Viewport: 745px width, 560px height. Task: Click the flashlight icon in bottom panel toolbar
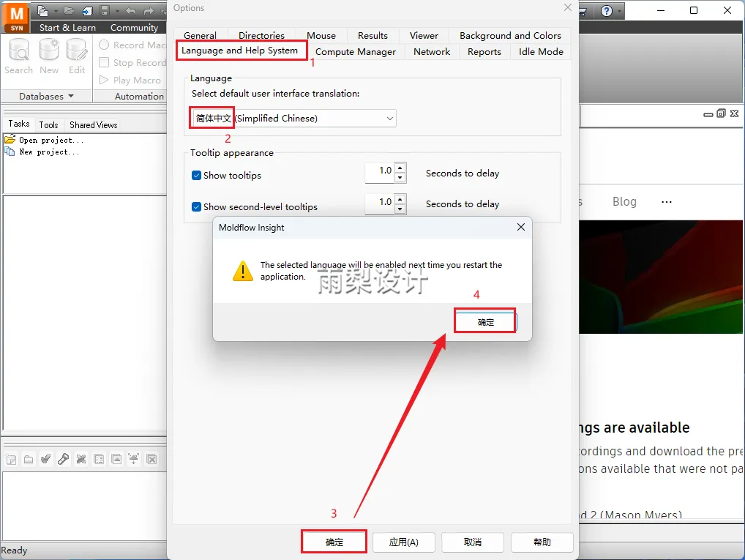pos(63,459)
